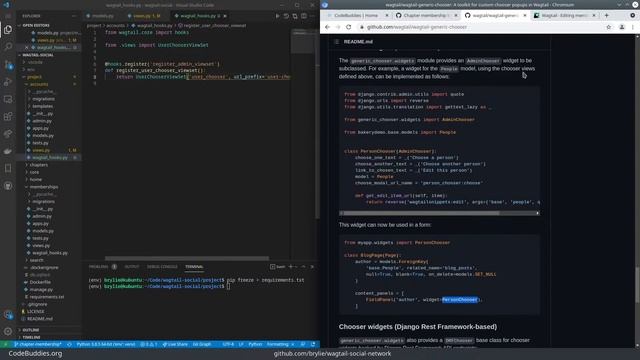This screenshot has width=640, height=360.
Task: Close the Chapter membership browser tab
Action: coord(456,16)
